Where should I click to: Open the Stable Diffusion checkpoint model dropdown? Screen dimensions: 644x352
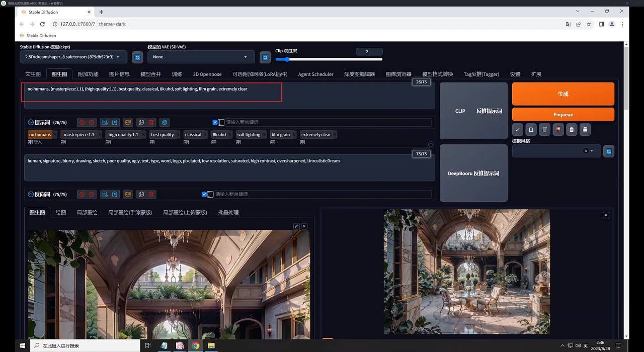coord(73,57)
